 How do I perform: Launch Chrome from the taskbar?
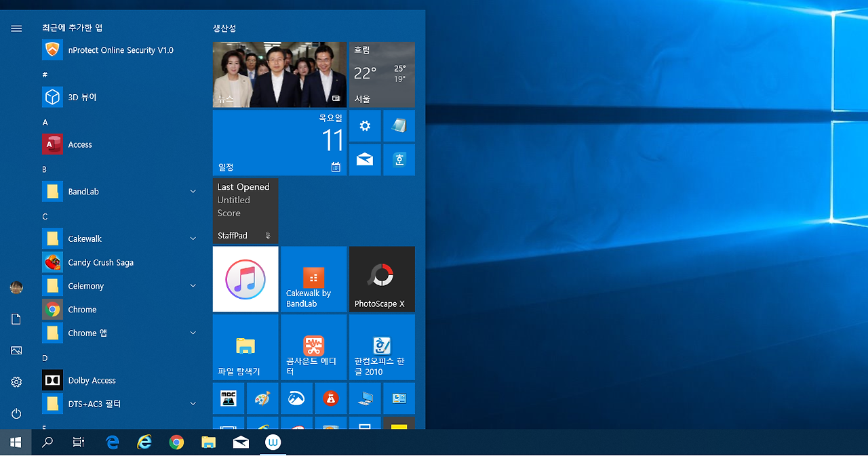pos(176,442)
